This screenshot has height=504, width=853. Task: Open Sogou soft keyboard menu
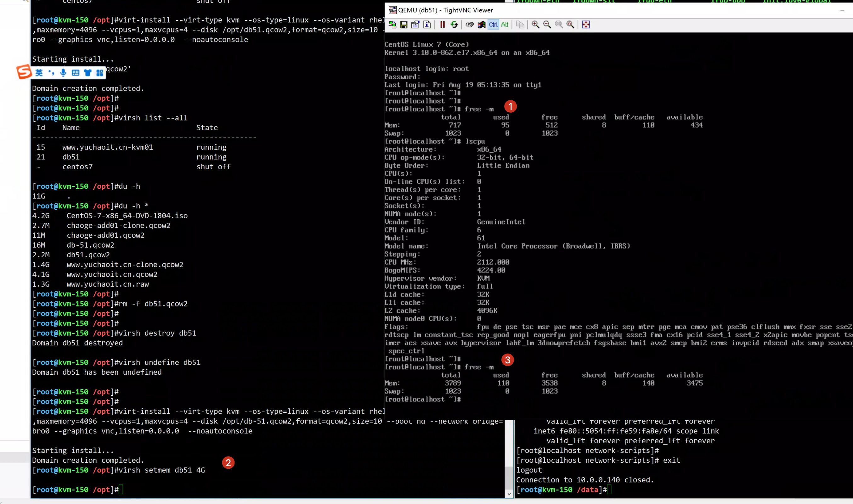(x=76, y=73)
